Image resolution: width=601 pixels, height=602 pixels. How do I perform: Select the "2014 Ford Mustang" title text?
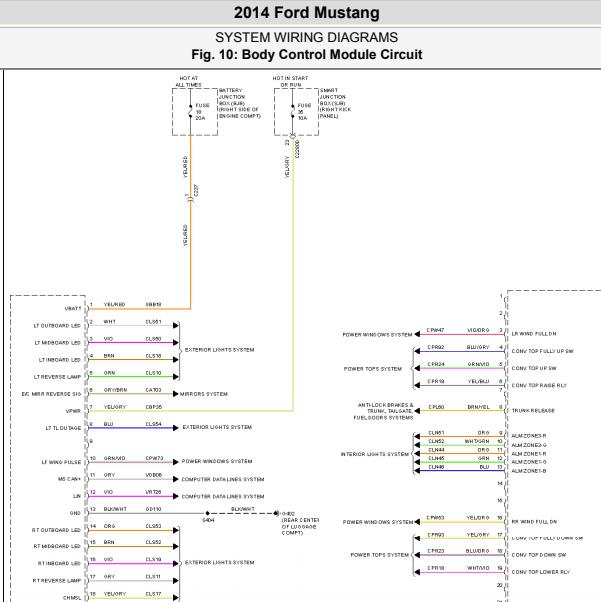tap(306, 13)
